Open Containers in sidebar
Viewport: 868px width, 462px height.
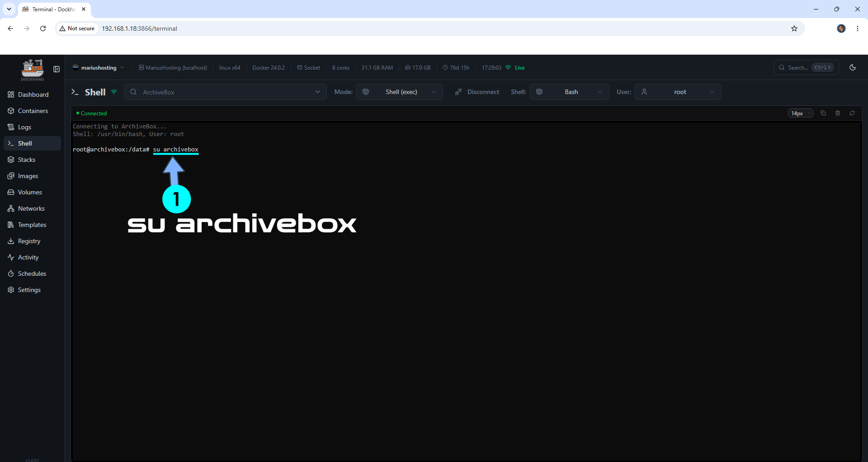(32, 111)
